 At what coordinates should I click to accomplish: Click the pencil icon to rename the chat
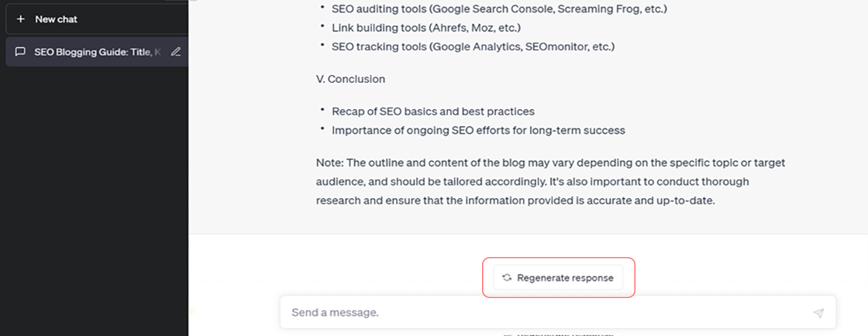[x=175, y=52]
